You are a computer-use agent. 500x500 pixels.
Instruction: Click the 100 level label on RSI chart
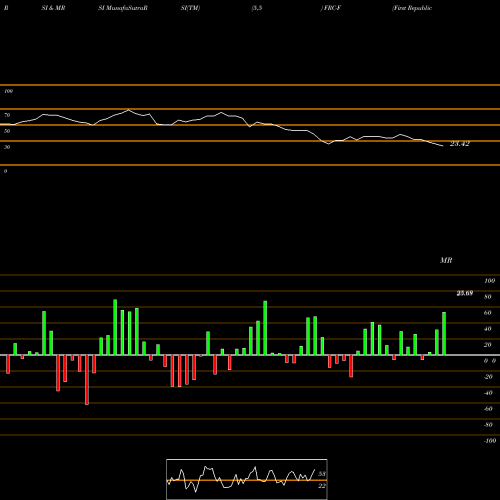[x=8, y=91]
